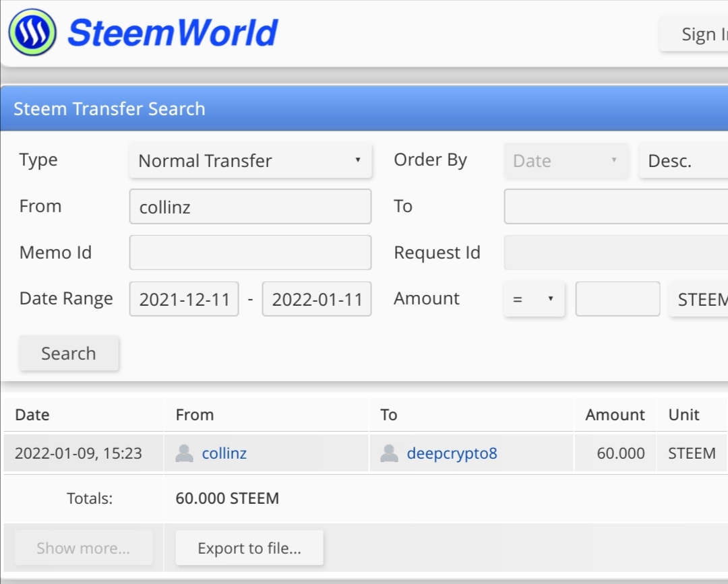Open the STEEM currency unit dropdown
Screen dimensions: 728x584
[699, 298]
